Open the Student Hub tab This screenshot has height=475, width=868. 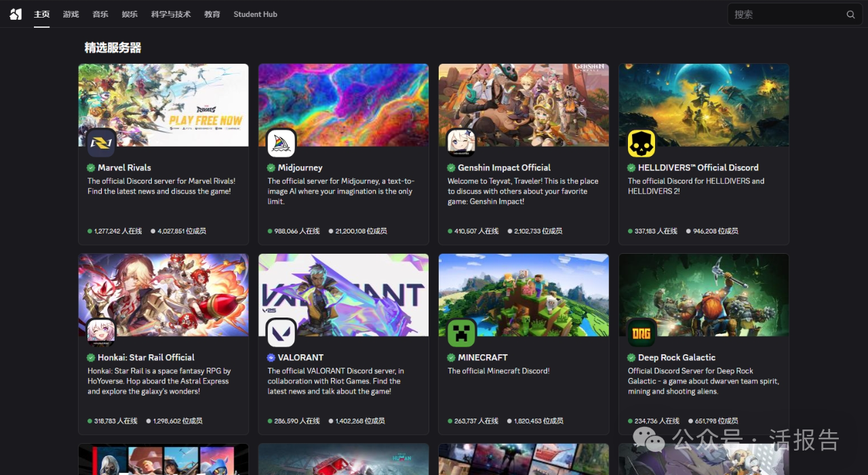tap(255, 14)
